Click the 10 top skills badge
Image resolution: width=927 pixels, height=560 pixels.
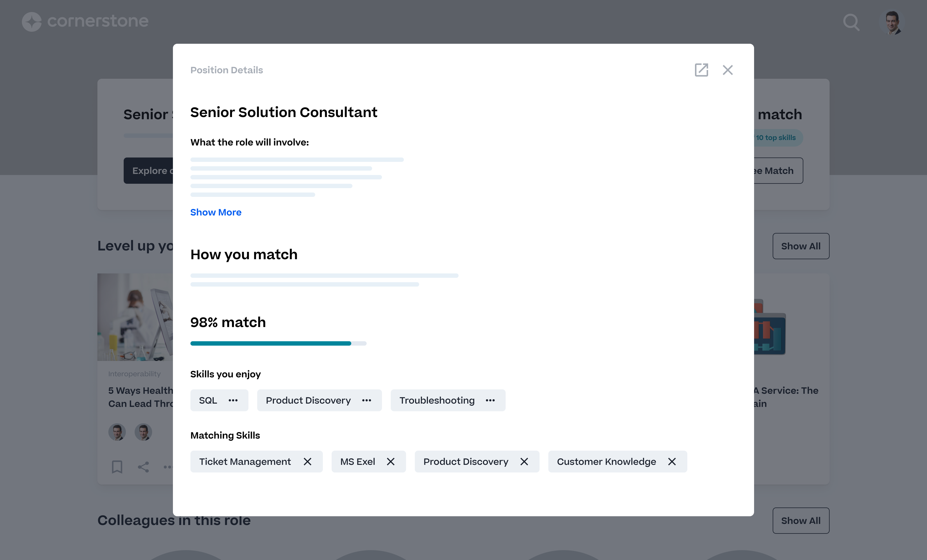click(778, 138)
